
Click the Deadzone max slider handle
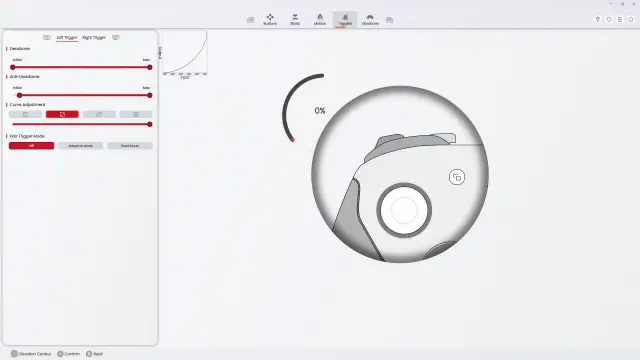150,67
